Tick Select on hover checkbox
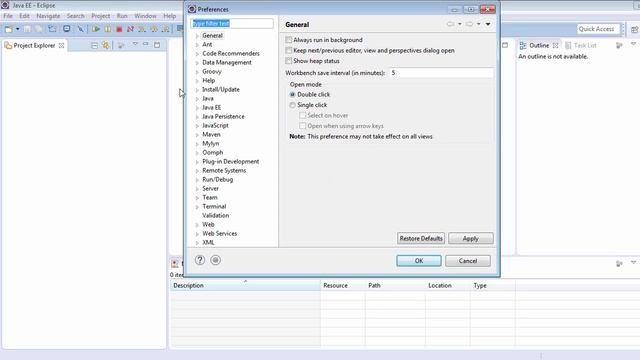Image resolution: width=640 pixels, height=360 pixels. pyautogui.click(x=302, y=116)
